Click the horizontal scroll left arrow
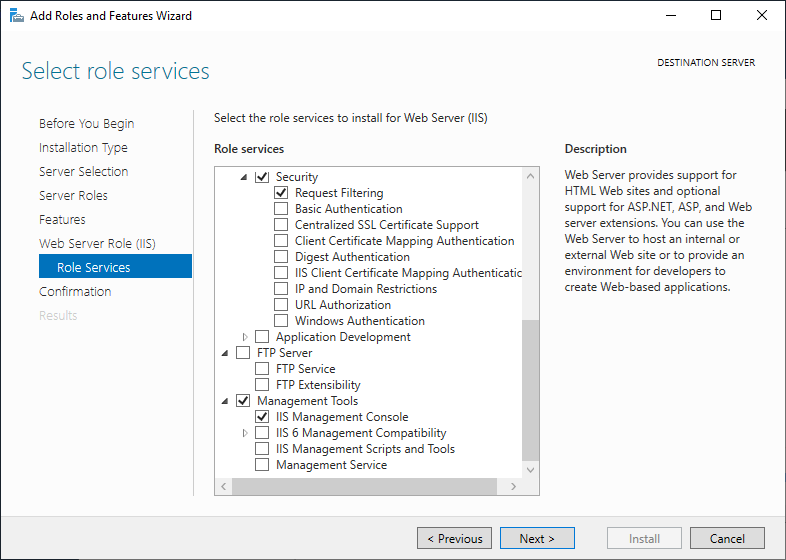The width and height of the screenshot is (786, 560). [224, 486]
